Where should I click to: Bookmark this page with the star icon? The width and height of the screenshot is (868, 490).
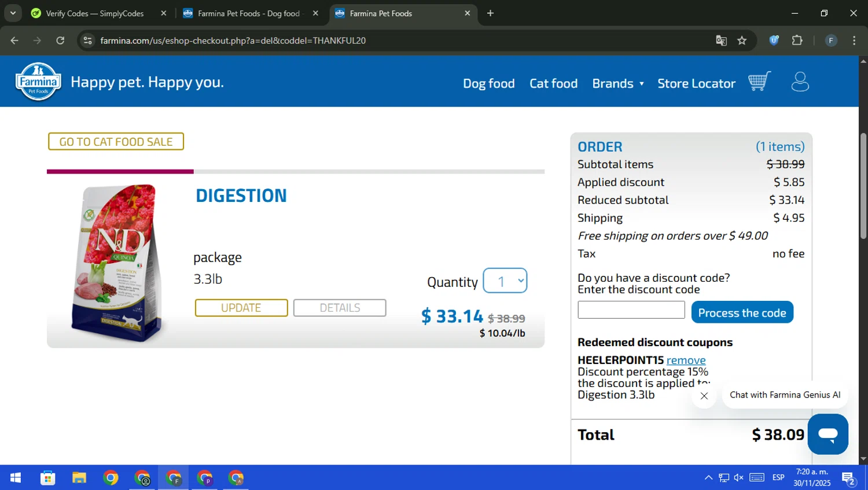tap(742, 40)
